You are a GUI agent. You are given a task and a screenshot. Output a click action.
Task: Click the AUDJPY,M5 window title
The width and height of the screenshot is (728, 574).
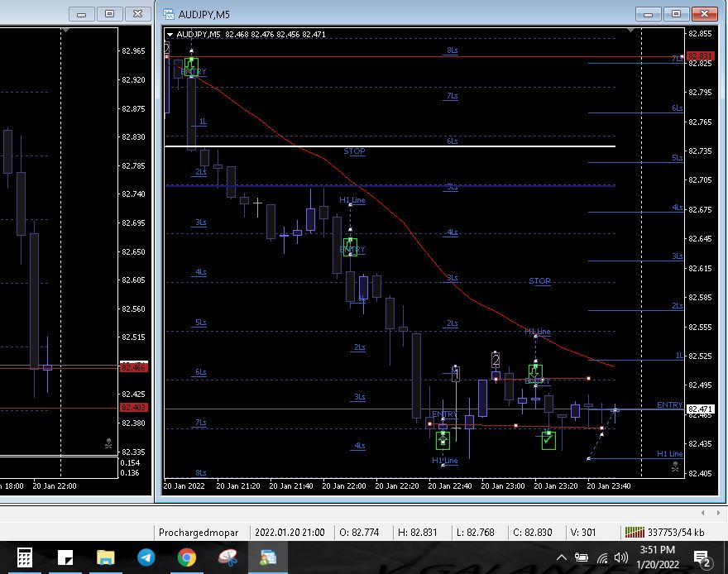coord(203,14)
